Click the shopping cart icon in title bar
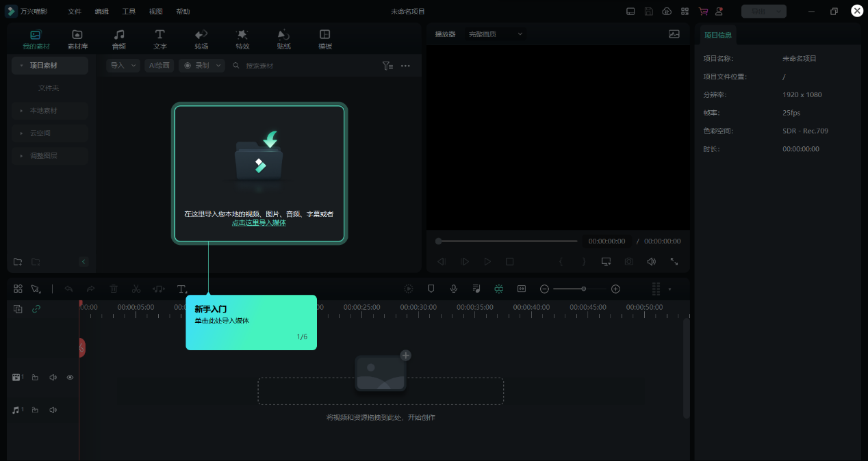Screen dimensions: 868x461 click(x=703, y=12)
